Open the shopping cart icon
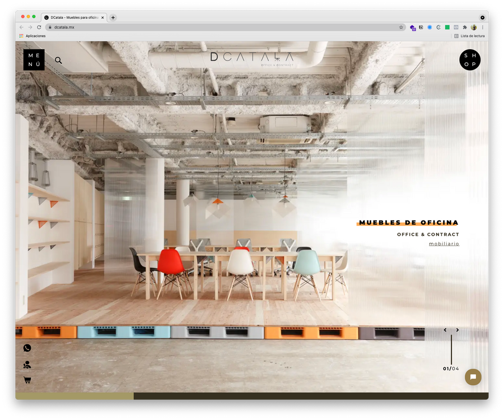The width and height of the screenshot is (504, 420). [x=27, y=380]
